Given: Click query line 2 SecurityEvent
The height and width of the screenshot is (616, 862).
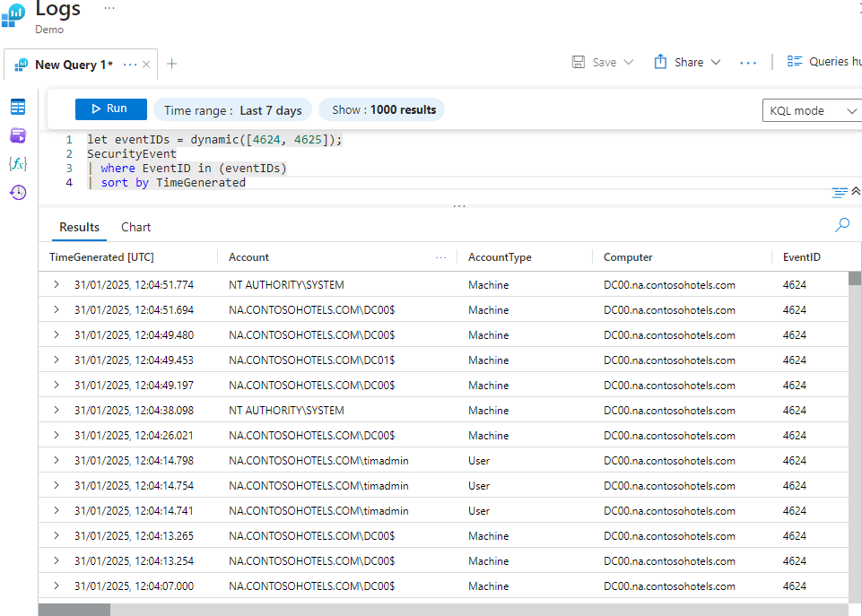Looking at the screenshot, I should (131, 154).
